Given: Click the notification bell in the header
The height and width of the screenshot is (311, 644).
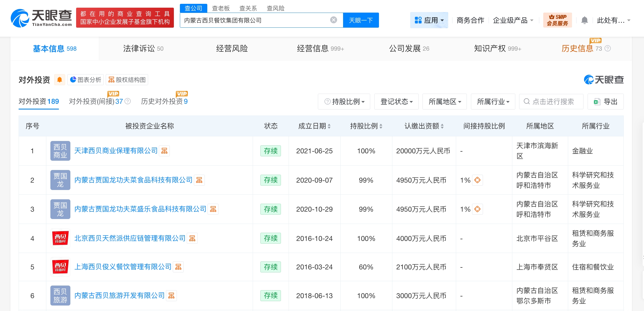Looking at the screenshot, I should click(x=584, y=20).
